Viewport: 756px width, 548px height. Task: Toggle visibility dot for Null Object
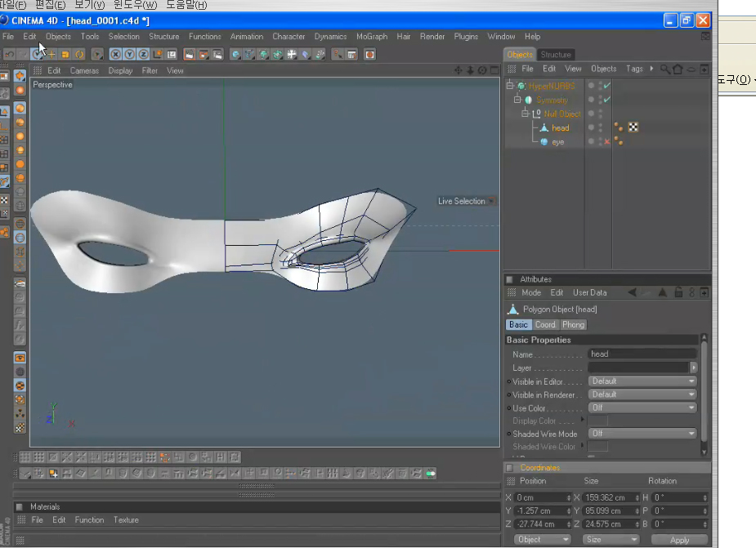click(x=591, y=114)
